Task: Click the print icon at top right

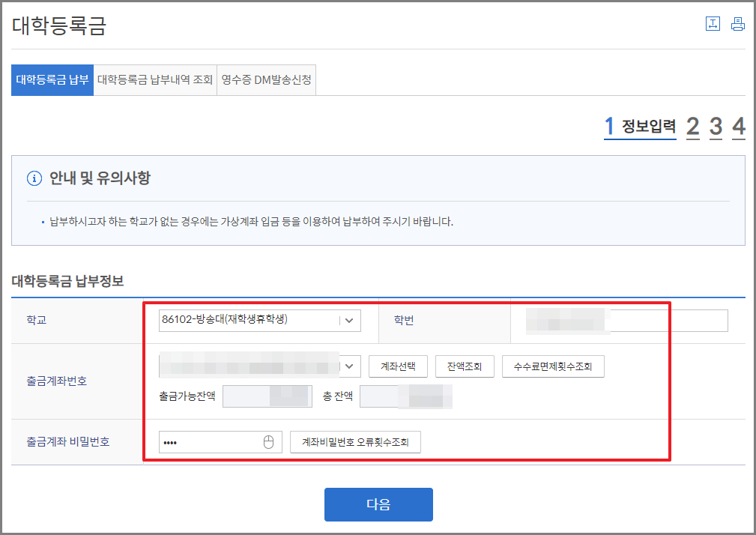Action: click(x=738, y=25)
